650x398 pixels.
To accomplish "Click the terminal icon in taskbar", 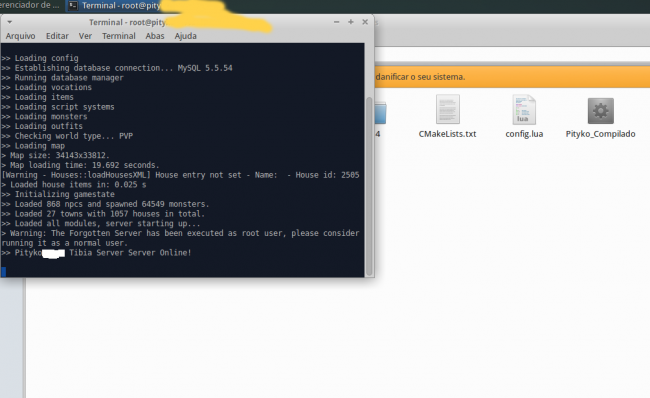I will [73, 5].
